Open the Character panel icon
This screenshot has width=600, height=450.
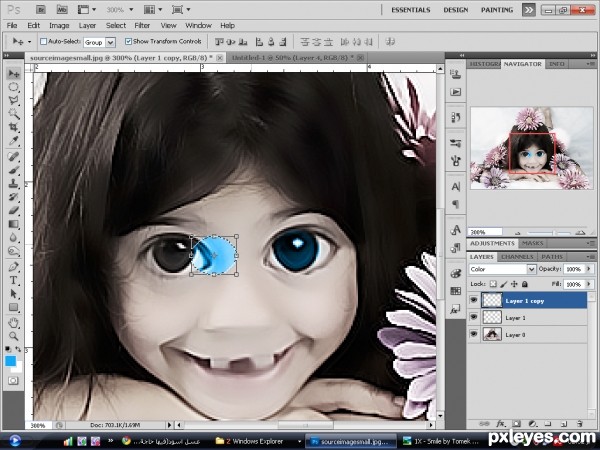(455, 187)
